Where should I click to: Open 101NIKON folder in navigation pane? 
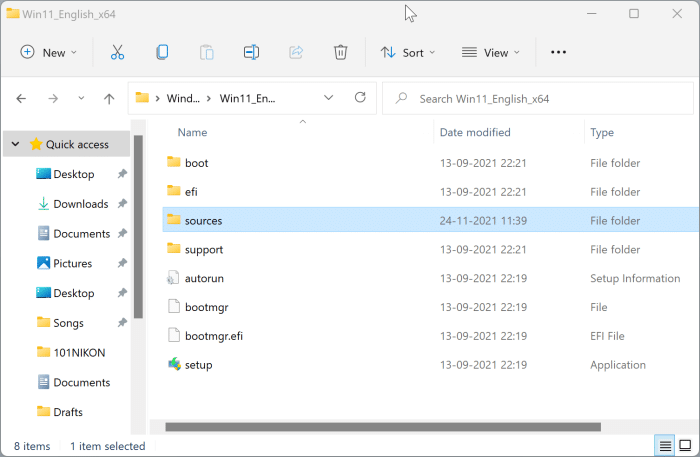pyautogui.click(x=79, y=353)
